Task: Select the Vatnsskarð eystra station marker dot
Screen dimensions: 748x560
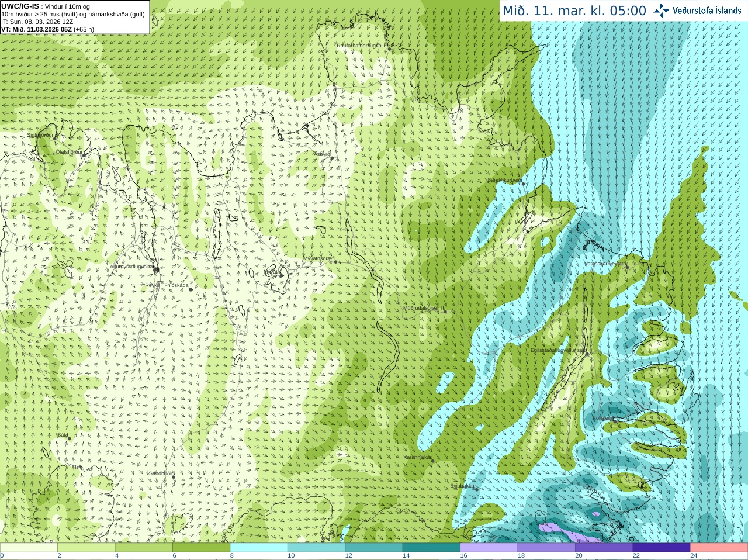Action: tap(627, 267)
